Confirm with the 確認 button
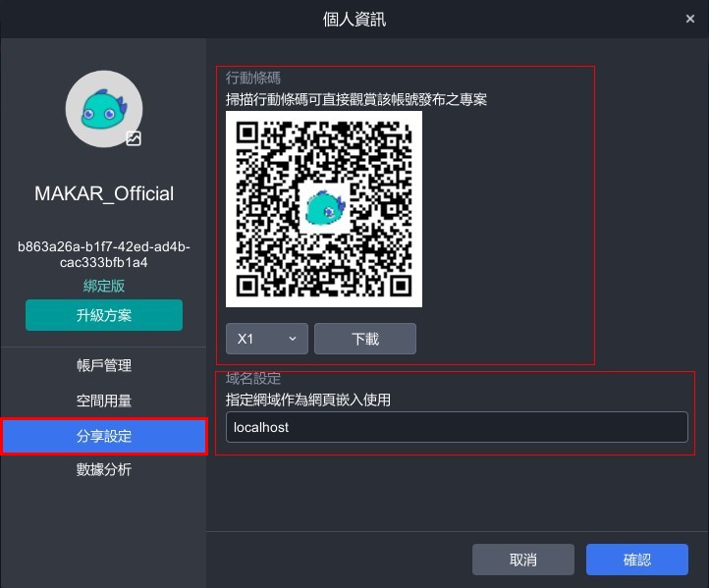The width and height of the screenshot is (709, 588). [636, 560]
